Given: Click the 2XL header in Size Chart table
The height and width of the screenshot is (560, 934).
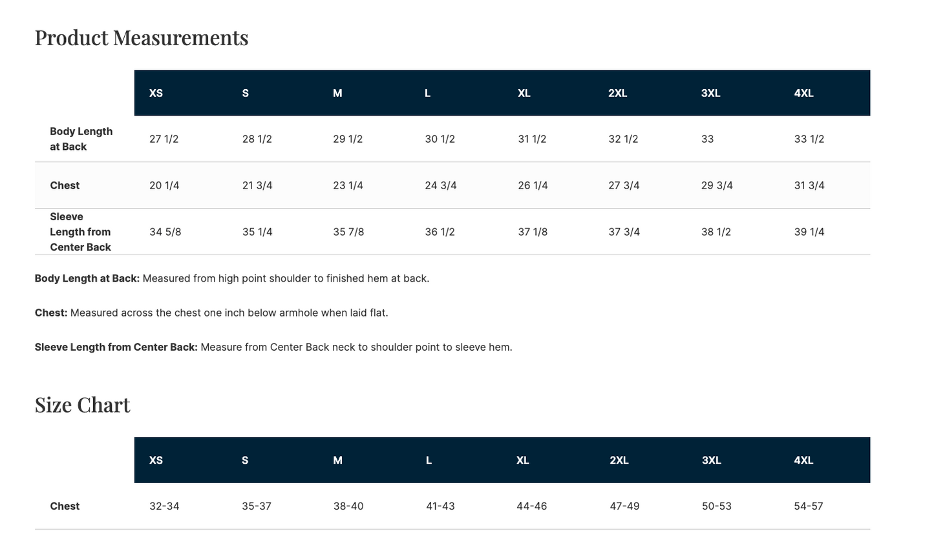Looking at the screenshot, I should click(x=619, y=461).
